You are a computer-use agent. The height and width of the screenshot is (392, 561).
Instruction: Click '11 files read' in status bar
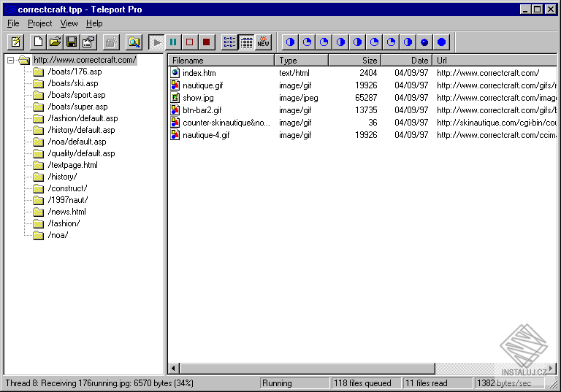(438, 383)
